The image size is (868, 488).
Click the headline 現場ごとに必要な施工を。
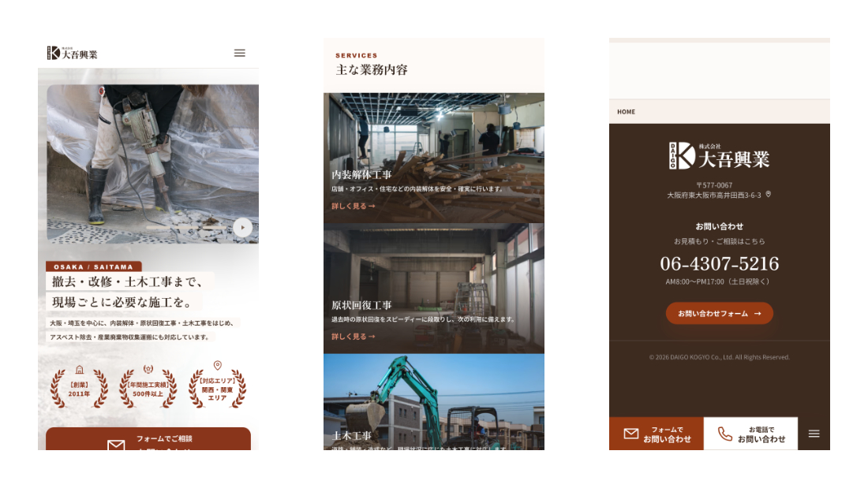point(123,302)
